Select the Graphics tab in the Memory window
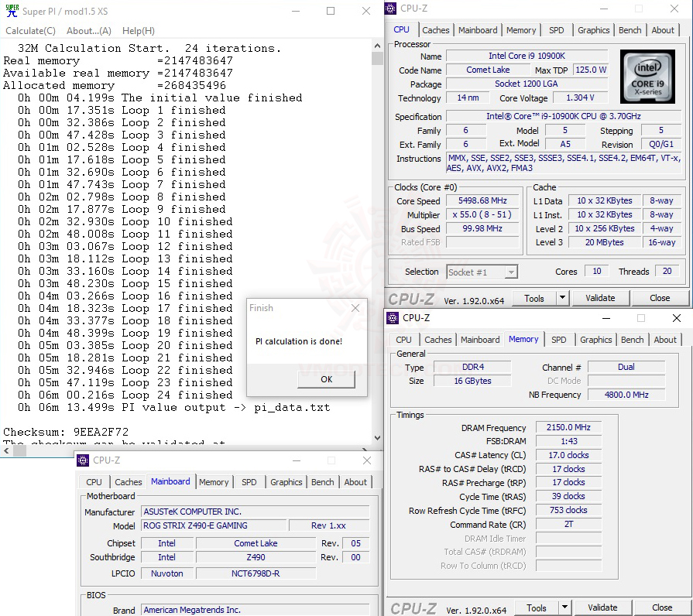 595,339
